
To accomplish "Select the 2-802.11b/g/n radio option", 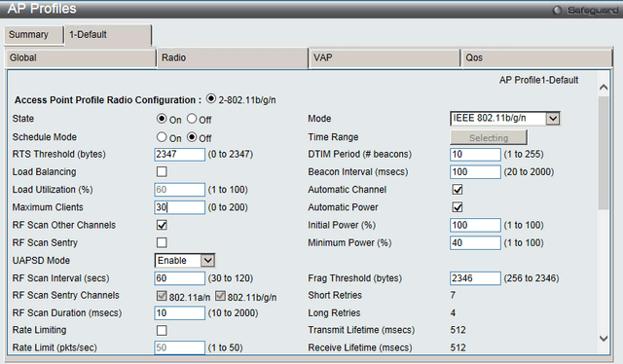I will [x=211, y=98].
